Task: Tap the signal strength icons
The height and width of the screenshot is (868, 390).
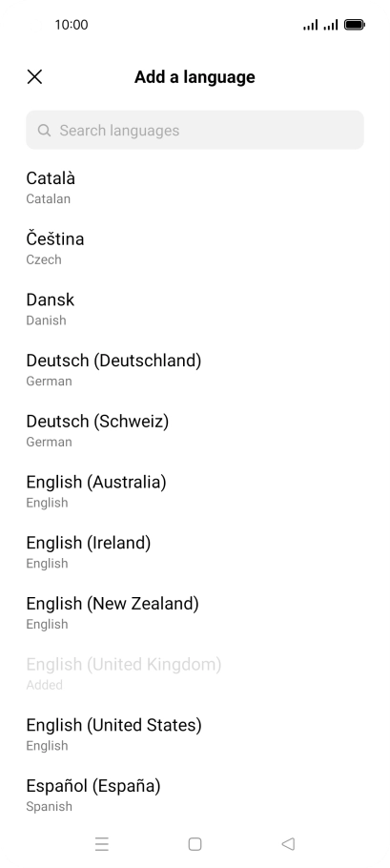Action: (x=320, y=25)
